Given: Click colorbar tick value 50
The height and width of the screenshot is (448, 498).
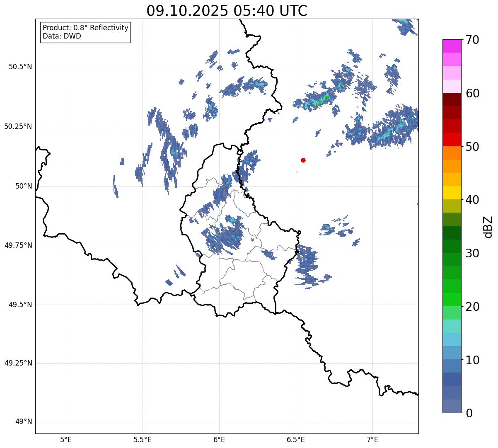Looking at the screenshot, I should pyautogui.click(x=472, y=147).
